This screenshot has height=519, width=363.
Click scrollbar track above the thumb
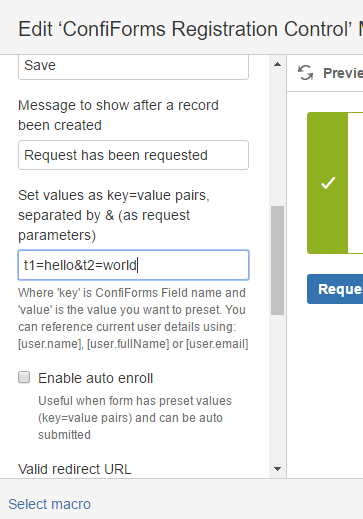tap(277, 138)
